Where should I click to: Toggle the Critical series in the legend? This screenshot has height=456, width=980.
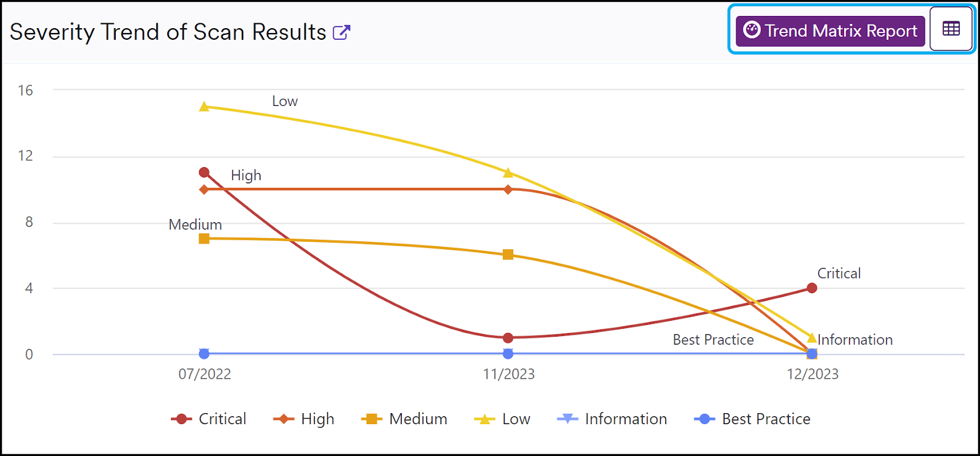222,419
